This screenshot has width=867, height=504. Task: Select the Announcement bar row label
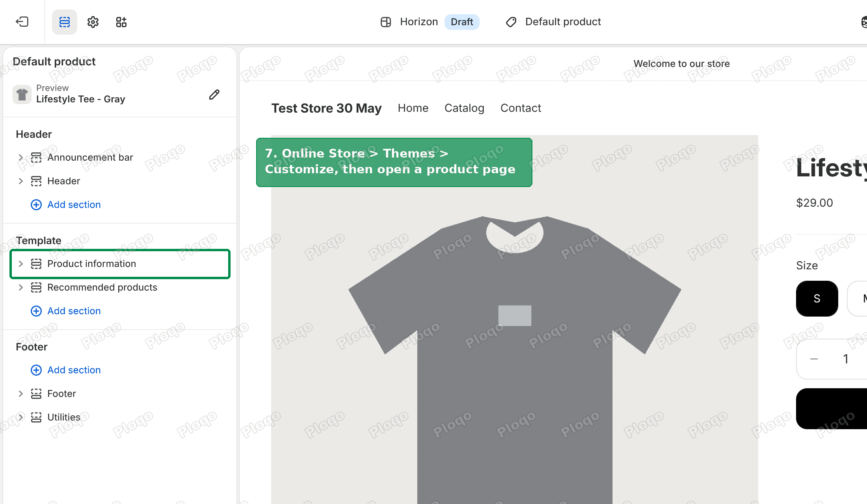tap(90, 157)
